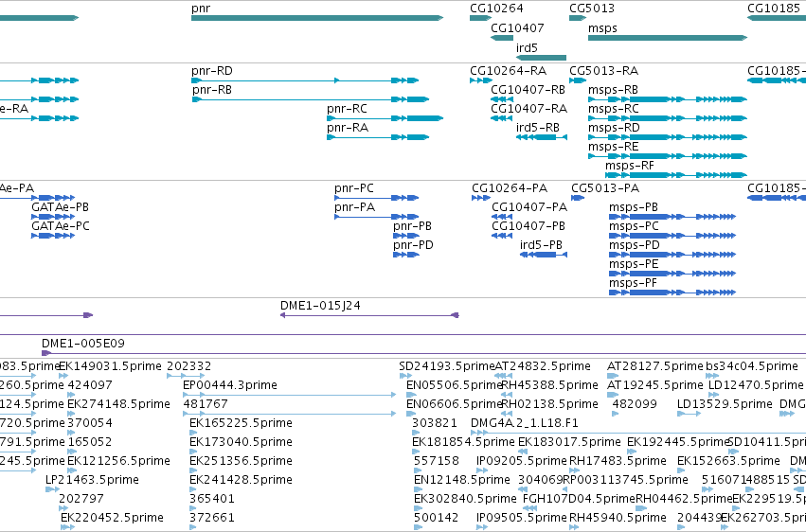806x532 pixels.
Task: Click BAC clone DME1-005E09
Action: (x=423, y=353)
